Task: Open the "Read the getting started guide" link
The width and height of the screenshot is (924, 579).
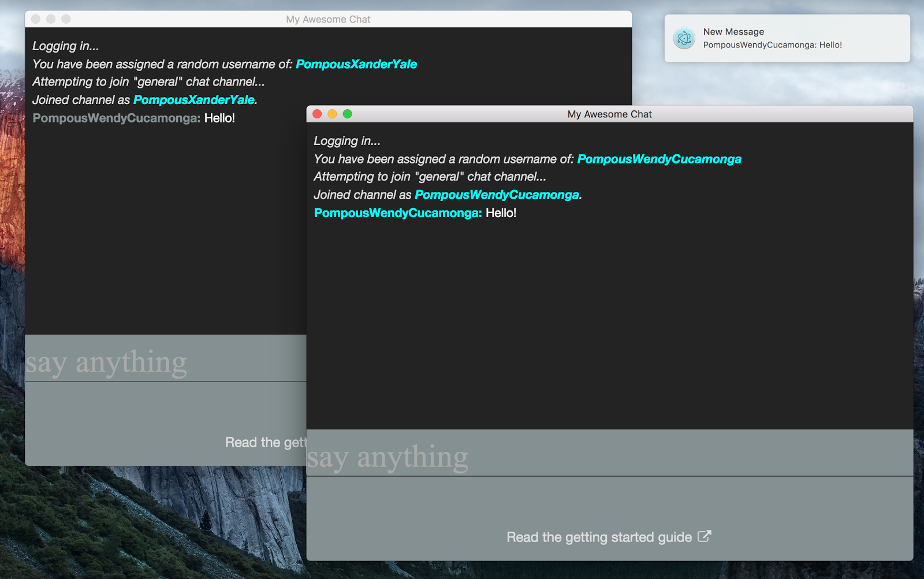Action: point(599,537)
